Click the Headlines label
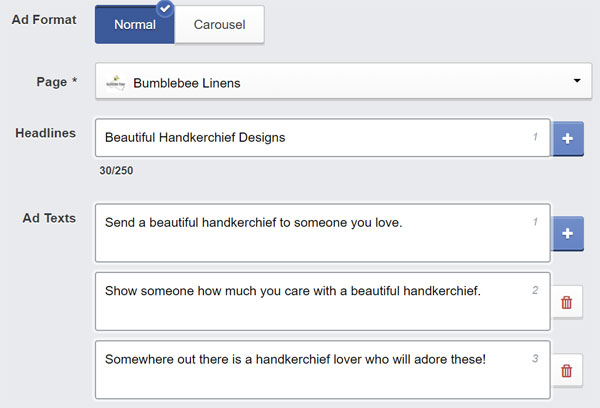 tap(46, 133)
